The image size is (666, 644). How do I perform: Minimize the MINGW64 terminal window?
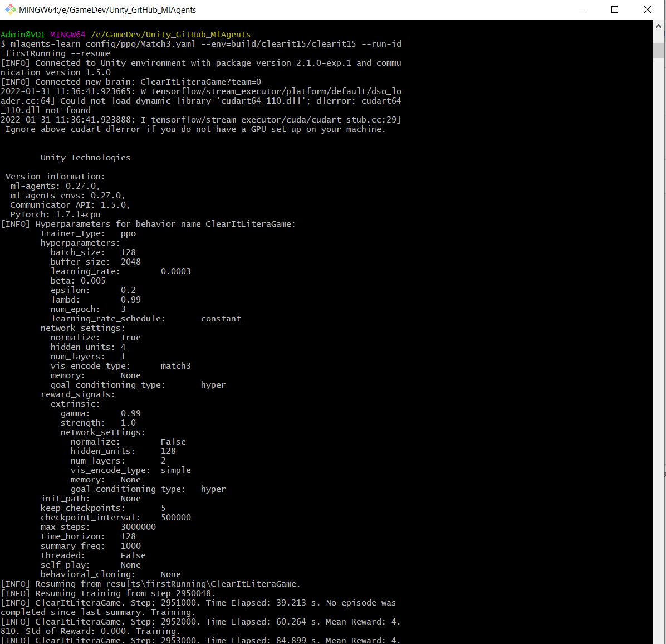(x=582, y=9)
